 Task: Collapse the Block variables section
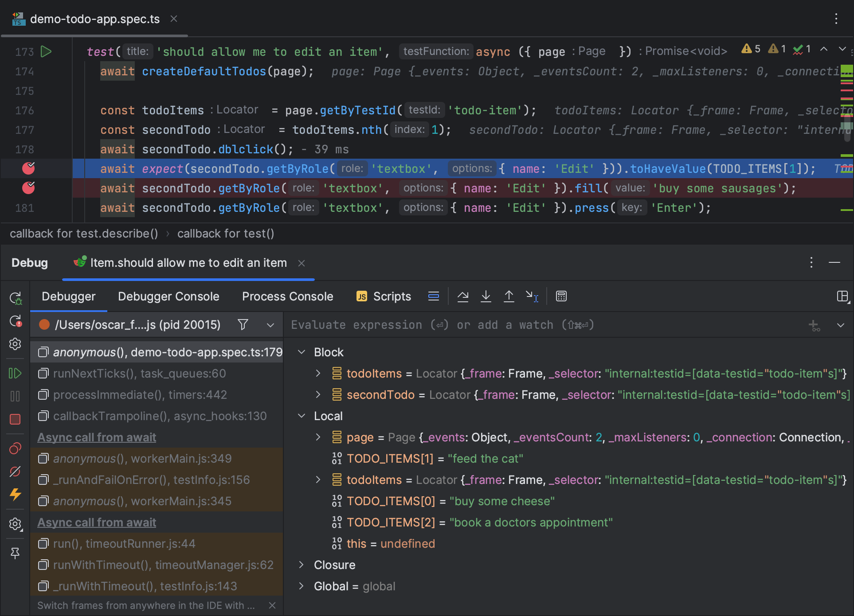tap(302, 352)
